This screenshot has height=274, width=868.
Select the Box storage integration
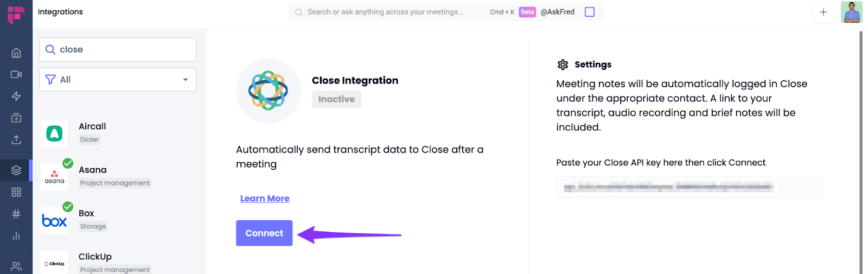118,220
